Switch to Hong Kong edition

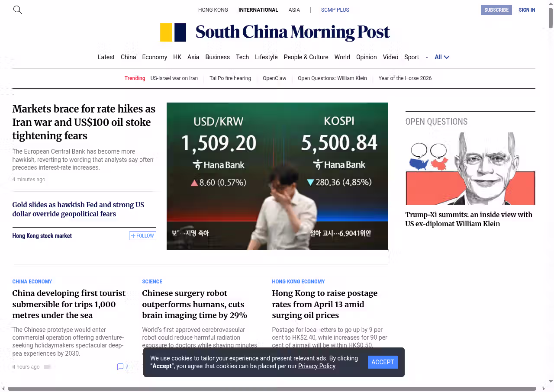tap(213, 10)
